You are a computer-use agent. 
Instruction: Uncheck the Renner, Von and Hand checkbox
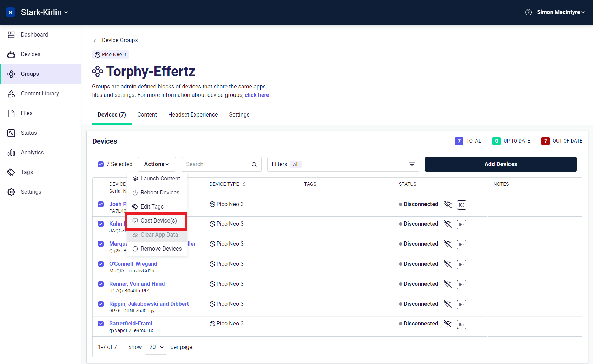(101, 284)
